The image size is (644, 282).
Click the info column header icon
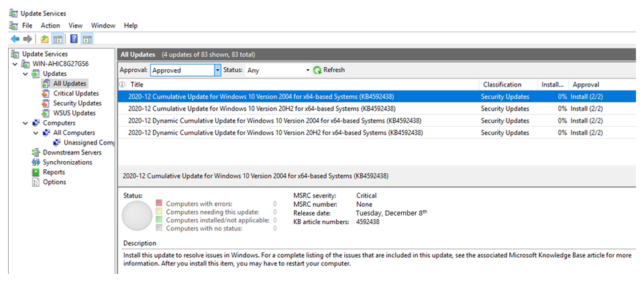click(x=122, y=85)
